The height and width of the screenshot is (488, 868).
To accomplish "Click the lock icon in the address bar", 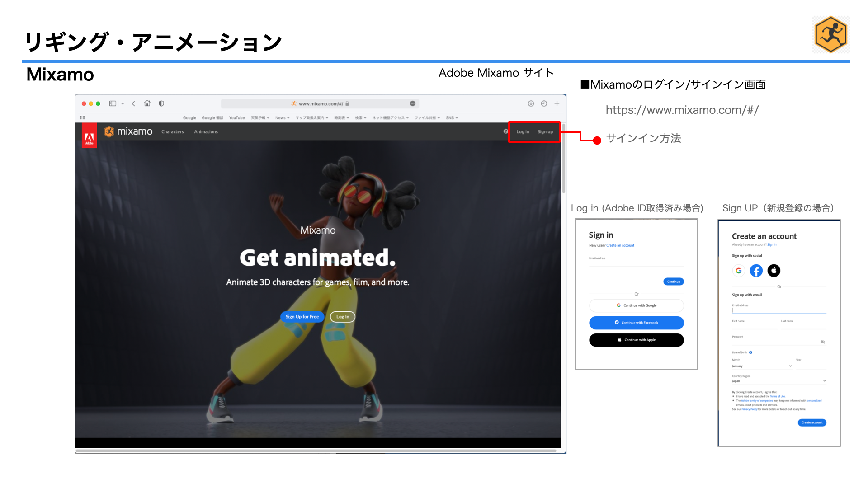I will tap(347, 103).
